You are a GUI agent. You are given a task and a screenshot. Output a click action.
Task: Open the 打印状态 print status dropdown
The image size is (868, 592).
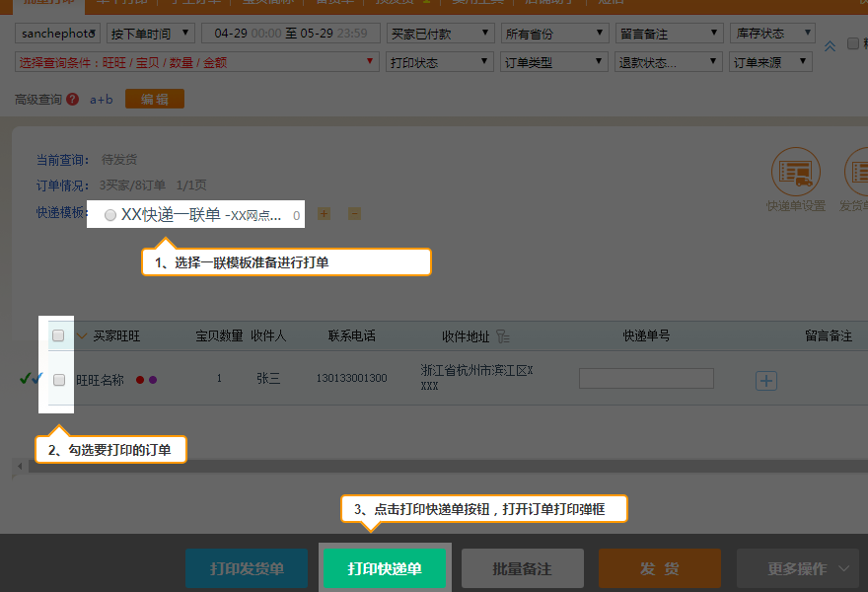(x=440, y=62)
